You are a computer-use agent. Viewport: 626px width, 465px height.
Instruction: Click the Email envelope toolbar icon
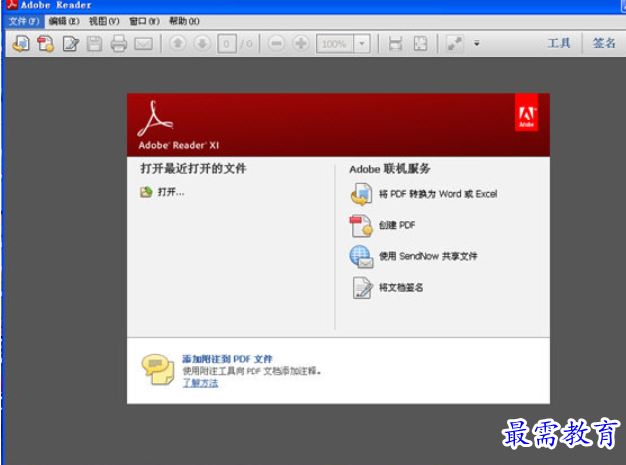[143, 44]
